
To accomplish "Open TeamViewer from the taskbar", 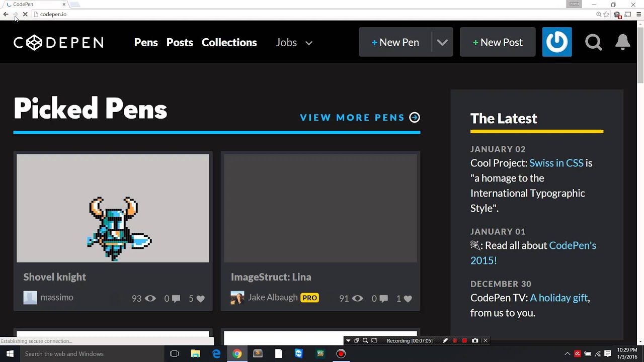I will point(299,354).
